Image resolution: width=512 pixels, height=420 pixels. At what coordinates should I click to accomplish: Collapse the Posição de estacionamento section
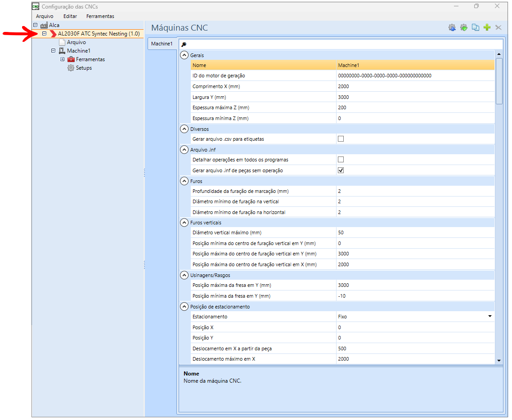(184, 307)
